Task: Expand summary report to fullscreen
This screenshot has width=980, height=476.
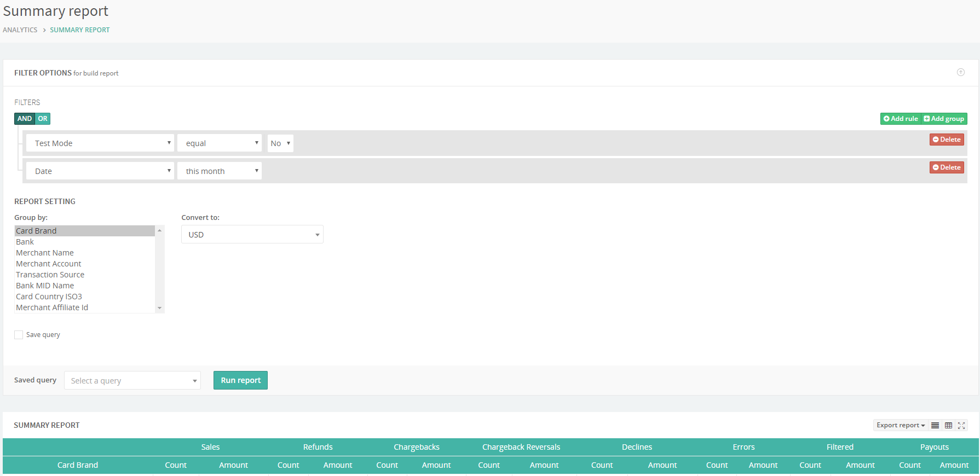Action: pos(961,425)
